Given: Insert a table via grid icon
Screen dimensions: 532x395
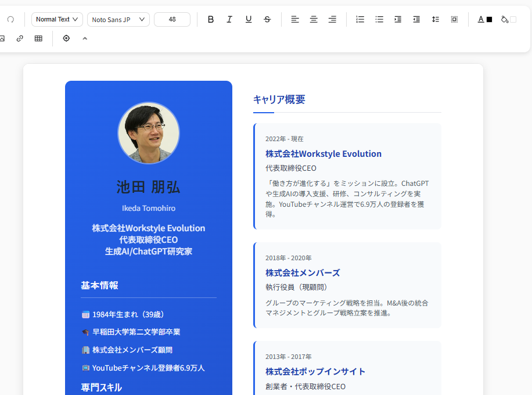Looking at the screenshot, I should [x=38, y=38].
